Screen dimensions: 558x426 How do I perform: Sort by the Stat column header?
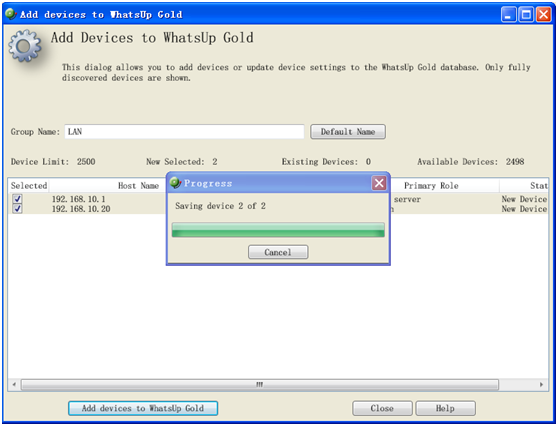coord(538,186)
